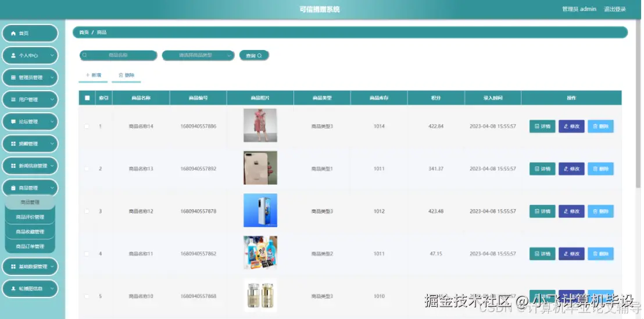Click 删除 in the 商品名称13 row
The image size is (644, 319).
[x=600, y=169]
